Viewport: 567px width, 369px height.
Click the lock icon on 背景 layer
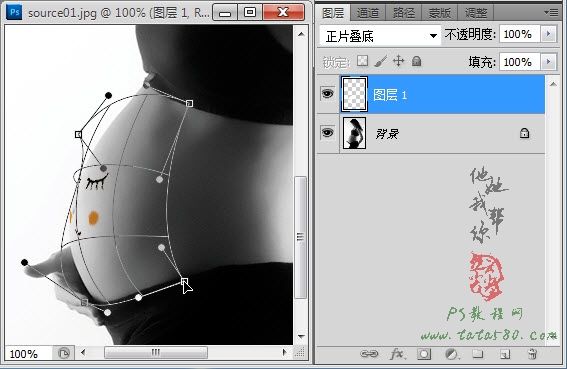pyautogui.click(x=524, y=133)
